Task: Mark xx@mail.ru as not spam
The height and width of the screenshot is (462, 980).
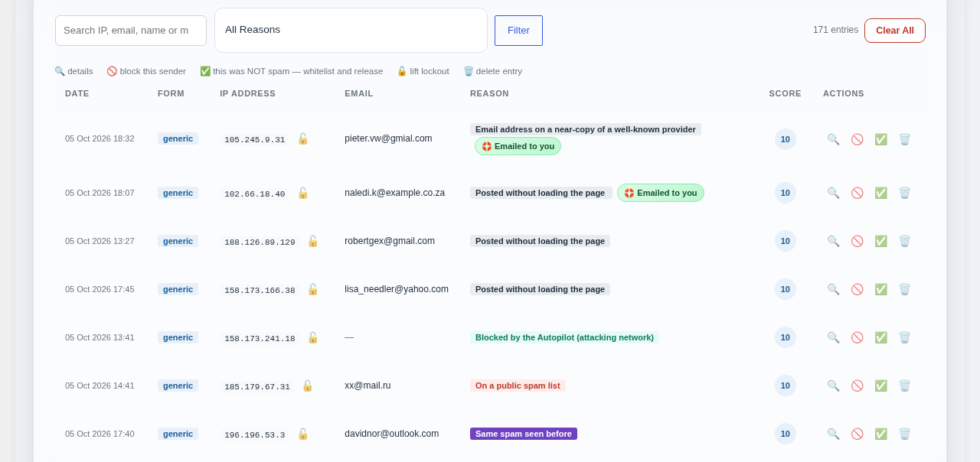Action: pos(880,386)
